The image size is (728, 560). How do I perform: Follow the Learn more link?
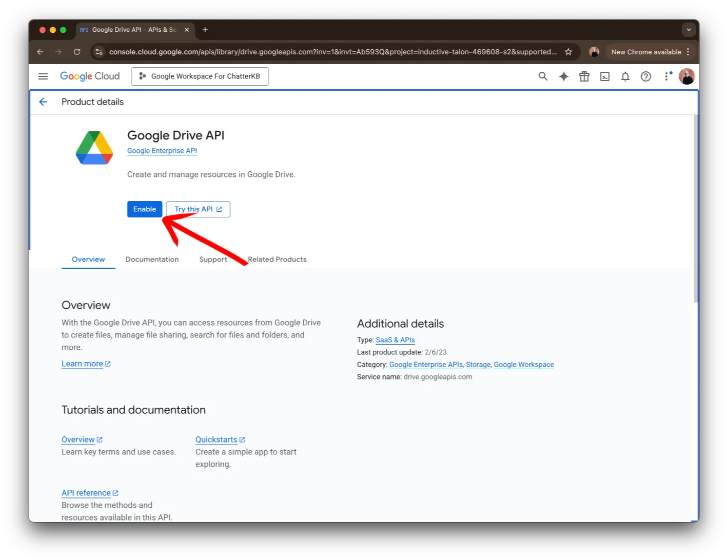pyautogui.click(x=86, y=364)
